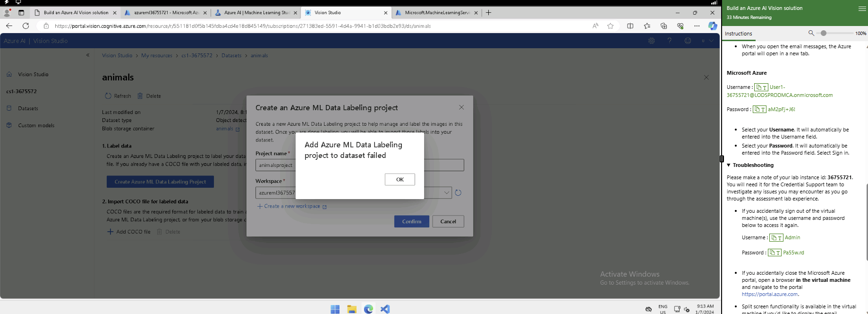
Task: Close the animals dataset panel
Action: (x=706, y=77)
